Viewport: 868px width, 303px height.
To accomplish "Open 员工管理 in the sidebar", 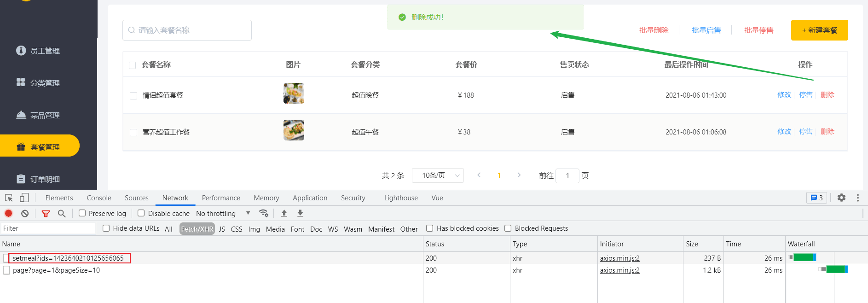I will 45,51.
